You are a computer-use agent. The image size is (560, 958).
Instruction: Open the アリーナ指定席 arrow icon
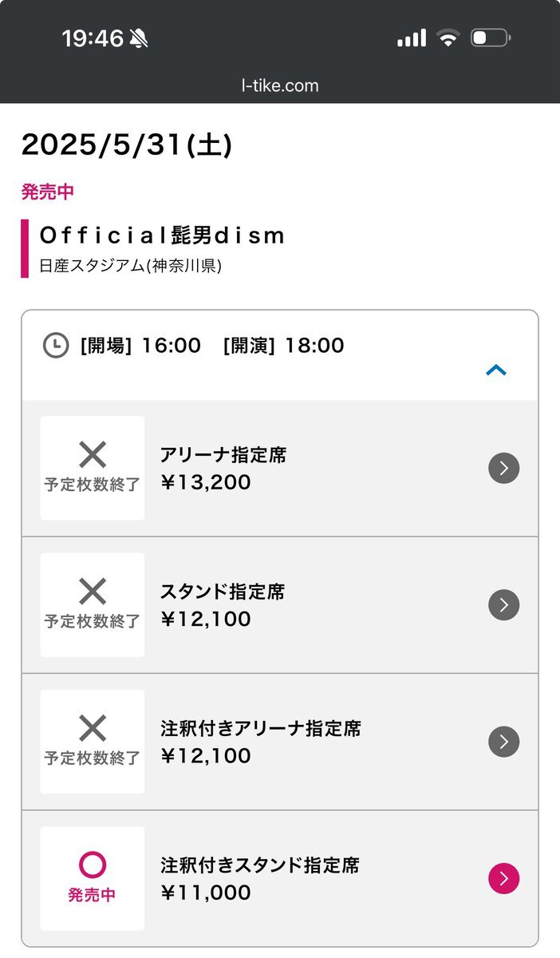pos(503,468)
